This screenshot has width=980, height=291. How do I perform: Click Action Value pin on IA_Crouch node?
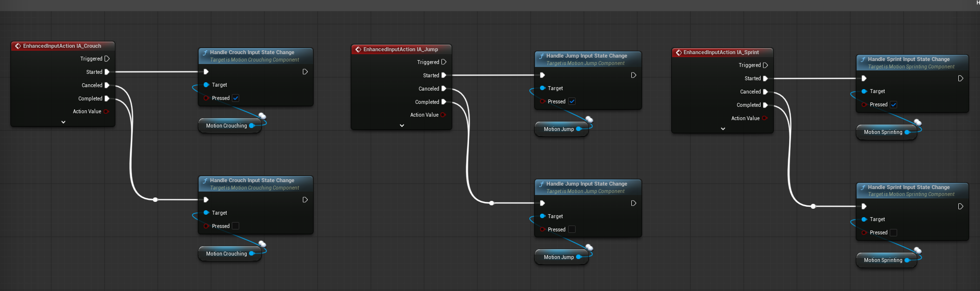click(x=106, y=112)
